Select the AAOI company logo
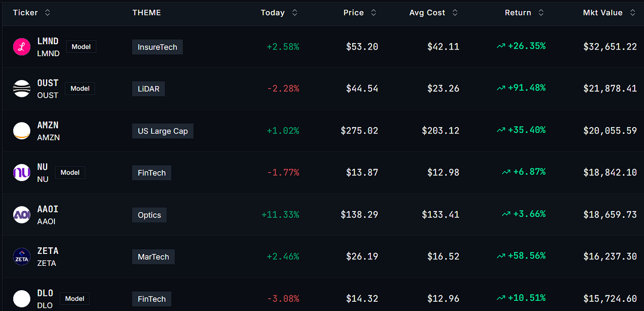This screenshot has width=644, height=311. (x=22, y=215)
